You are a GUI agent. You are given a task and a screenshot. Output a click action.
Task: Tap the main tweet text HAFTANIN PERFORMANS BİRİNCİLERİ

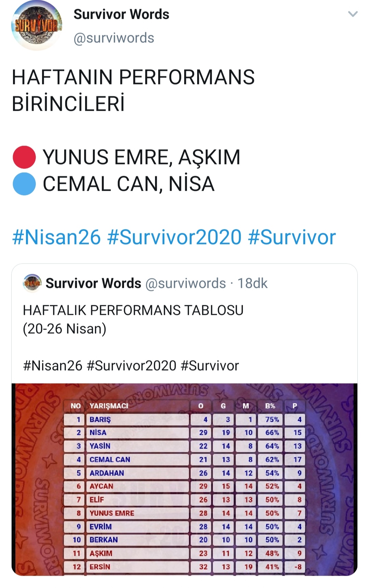coord(133,90)
